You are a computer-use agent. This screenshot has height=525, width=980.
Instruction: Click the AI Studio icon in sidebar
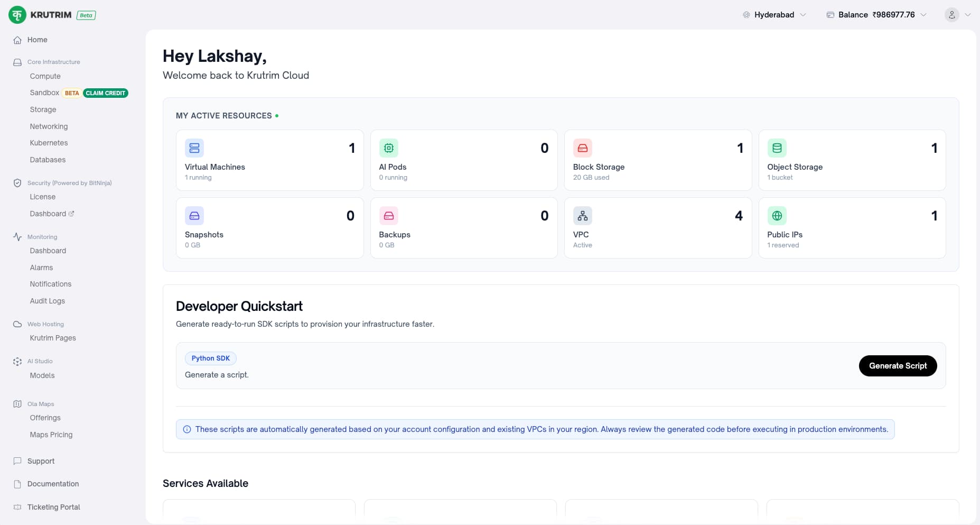point(17,362)
